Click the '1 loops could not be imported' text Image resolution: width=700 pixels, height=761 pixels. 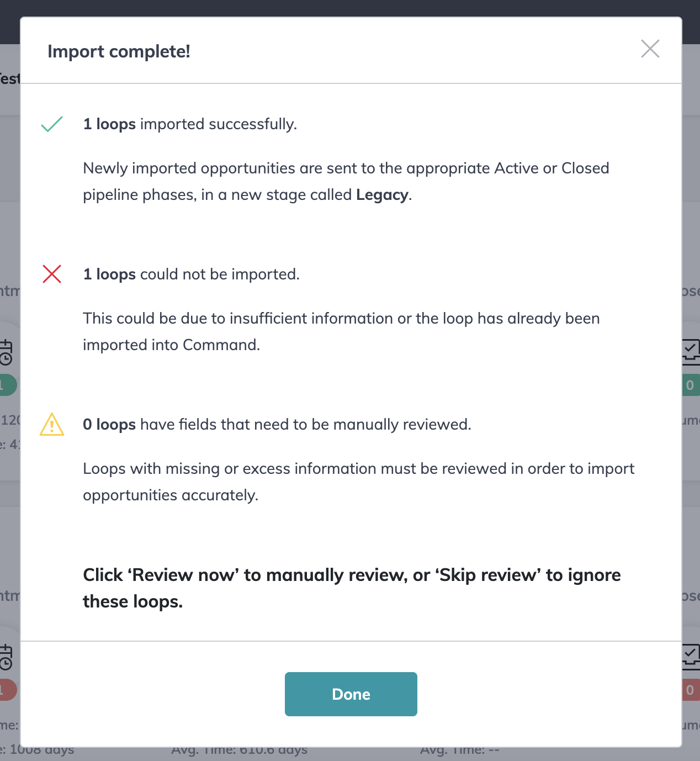pyautogui.click(x=191, y=274)
